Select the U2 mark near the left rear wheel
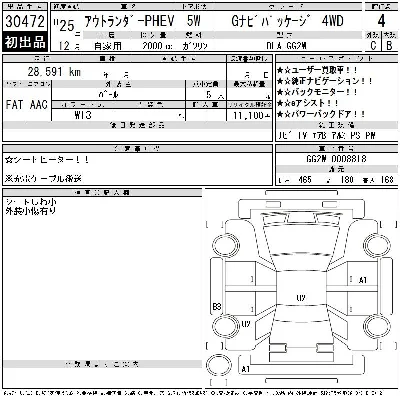400x400 pixels. tap(246, 324)
